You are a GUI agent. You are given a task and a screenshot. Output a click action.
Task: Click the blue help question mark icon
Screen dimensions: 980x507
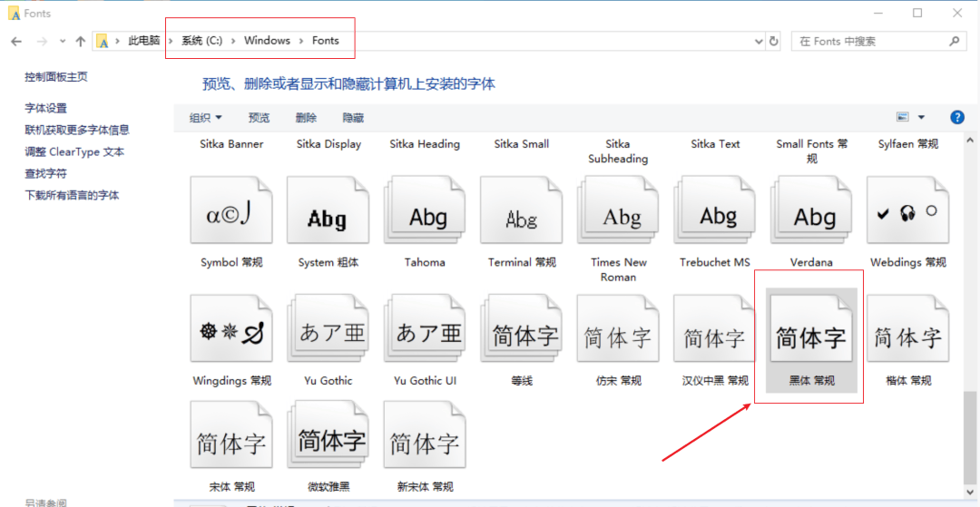(x=957, y=117)
